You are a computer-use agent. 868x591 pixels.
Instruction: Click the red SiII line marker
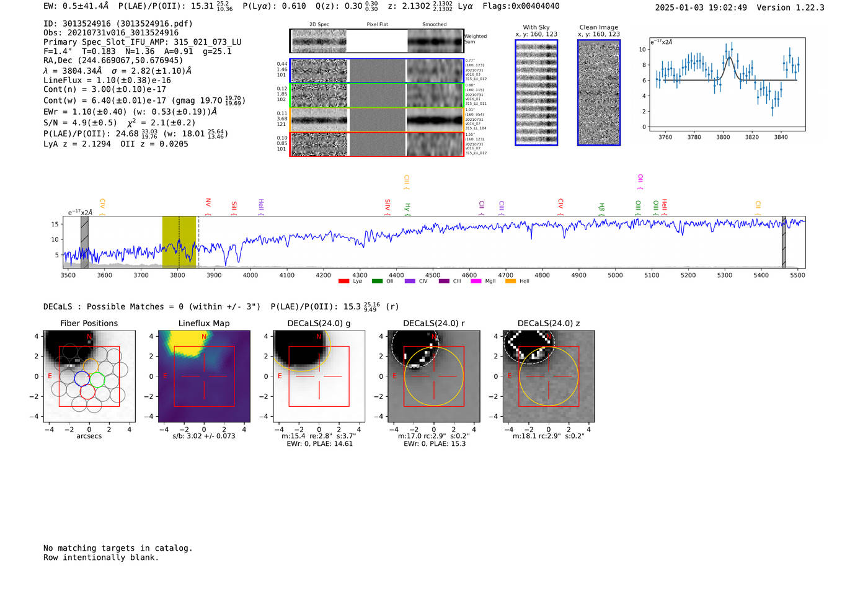[234, 207]
